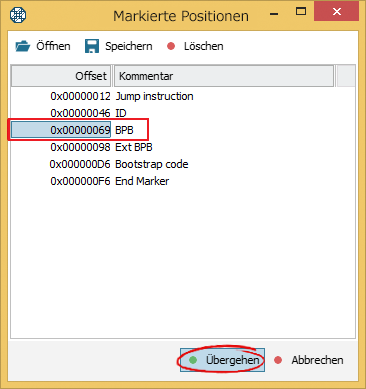Select the Jump instruction comment
366x389 pixels.
pyautogui.click(x=154, y=96)
